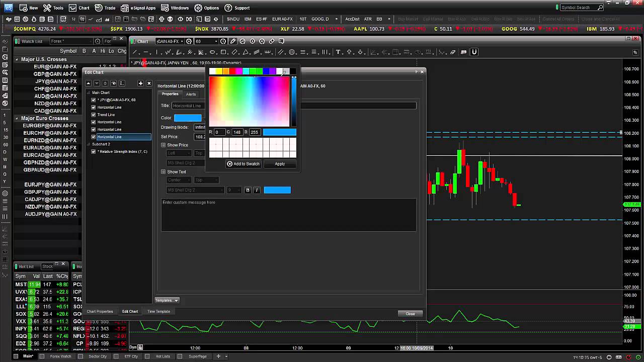Click the custom message text area
Screen dimensions: 644x362
tap(288, 215)
